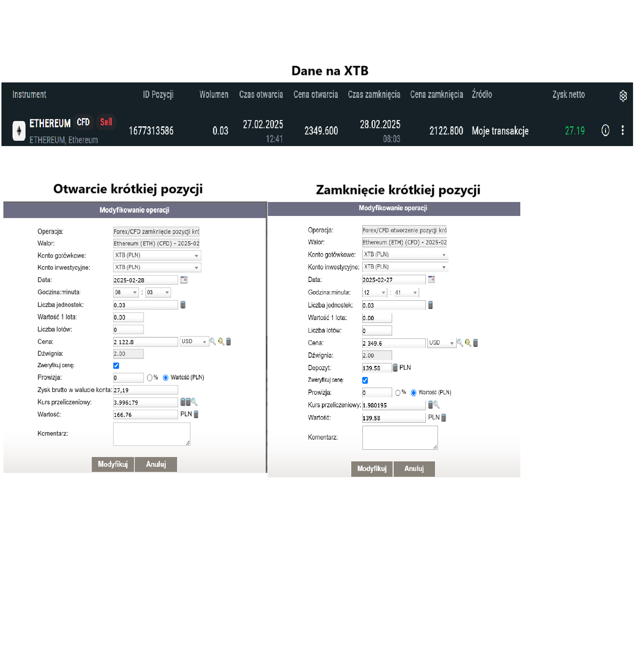The height and width of the screenshot is (672, 634).
Task: Click Moje transakcje source text
Action: coord(500,131)
